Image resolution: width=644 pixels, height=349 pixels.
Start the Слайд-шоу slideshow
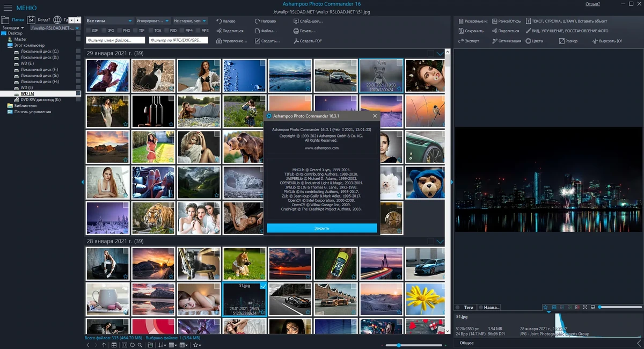(309, 21)
